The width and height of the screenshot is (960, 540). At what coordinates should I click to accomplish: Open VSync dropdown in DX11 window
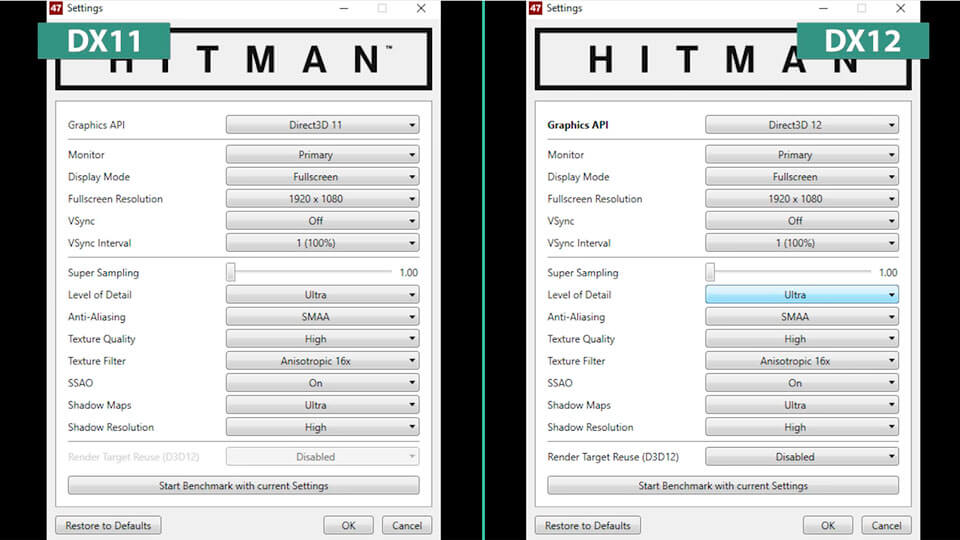323,221
